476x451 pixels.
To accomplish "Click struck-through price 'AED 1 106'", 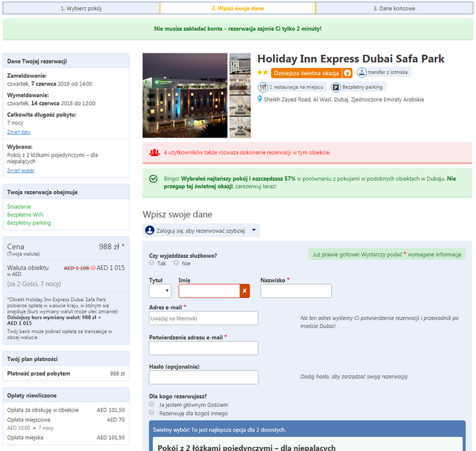I will (77, 268).
